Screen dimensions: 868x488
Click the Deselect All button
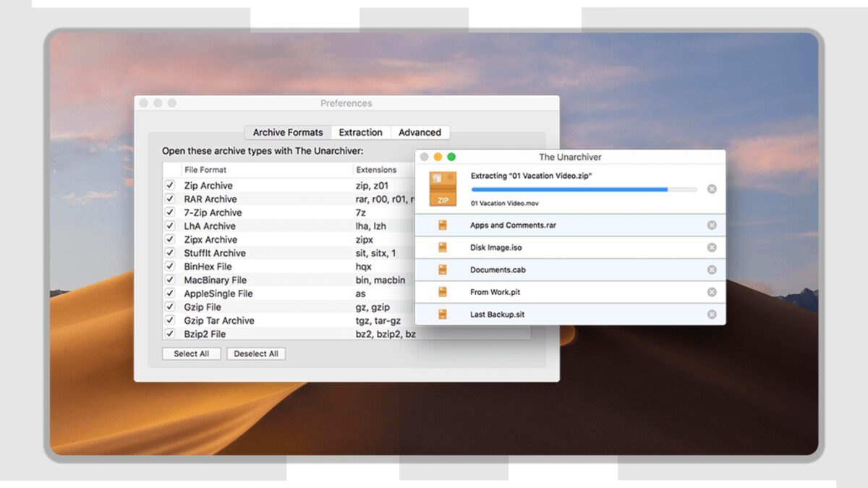click(x=256, y=354)
